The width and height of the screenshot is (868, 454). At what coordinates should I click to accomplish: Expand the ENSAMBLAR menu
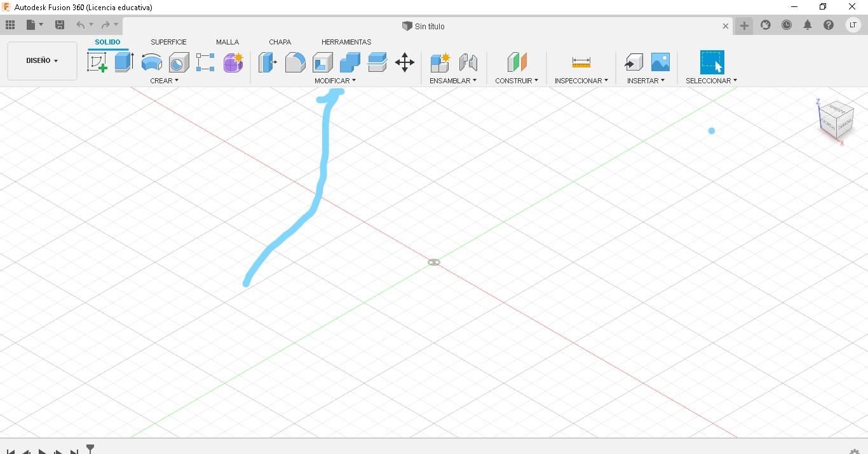click(x=452, y=81)
